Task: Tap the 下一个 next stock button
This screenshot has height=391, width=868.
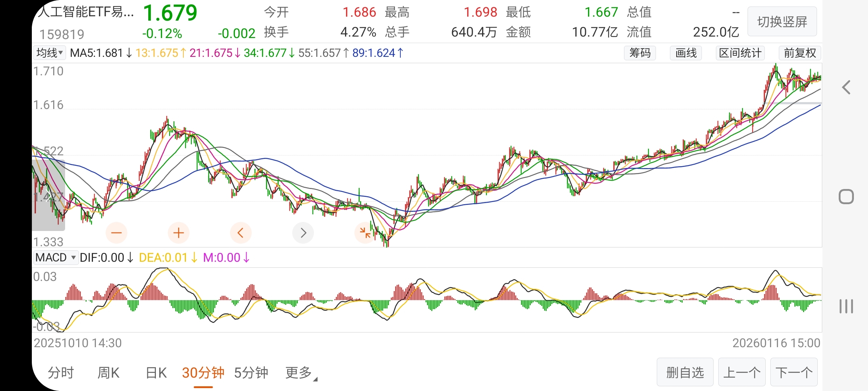Action: 794,372
